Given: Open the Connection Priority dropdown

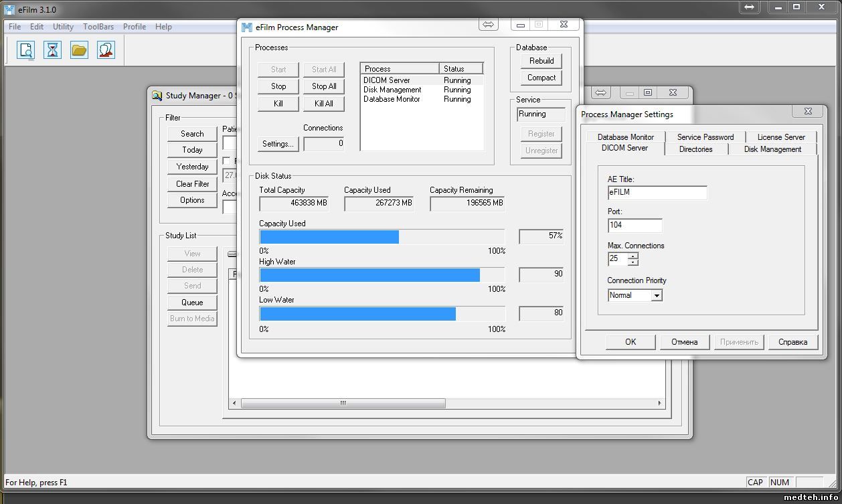Looking at the screenshot, I should click(x=657, y=295).
